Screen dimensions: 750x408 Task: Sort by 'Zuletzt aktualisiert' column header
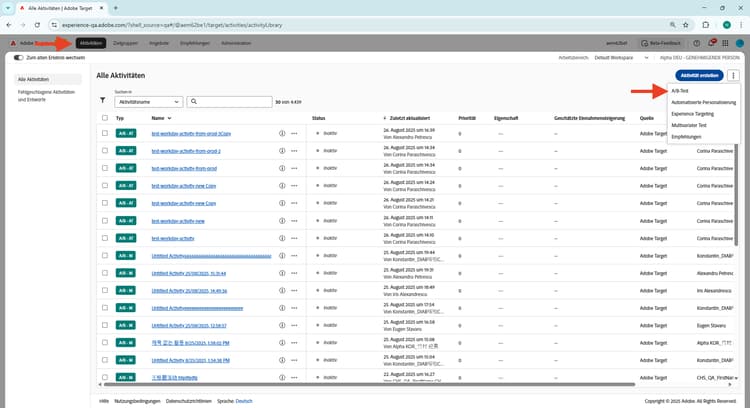(409, 118)
